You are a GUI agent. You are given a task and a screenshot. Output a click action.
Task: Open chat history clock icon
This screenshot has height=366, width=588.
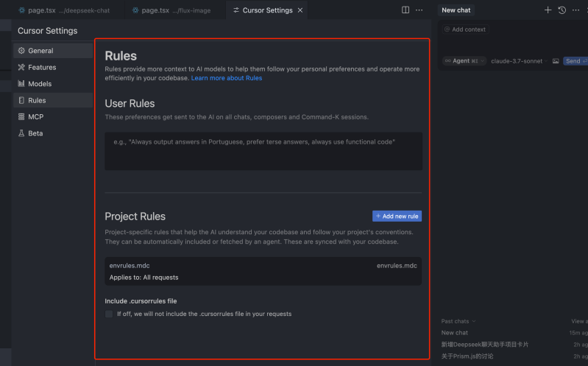coord(562,10)
